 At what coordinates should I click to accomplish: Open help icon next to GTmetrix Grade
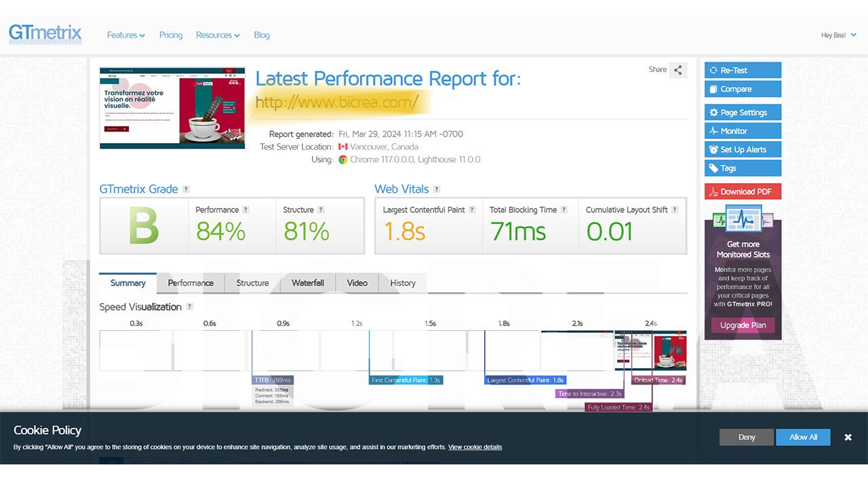pyautogui.click(x=186, y=190)
